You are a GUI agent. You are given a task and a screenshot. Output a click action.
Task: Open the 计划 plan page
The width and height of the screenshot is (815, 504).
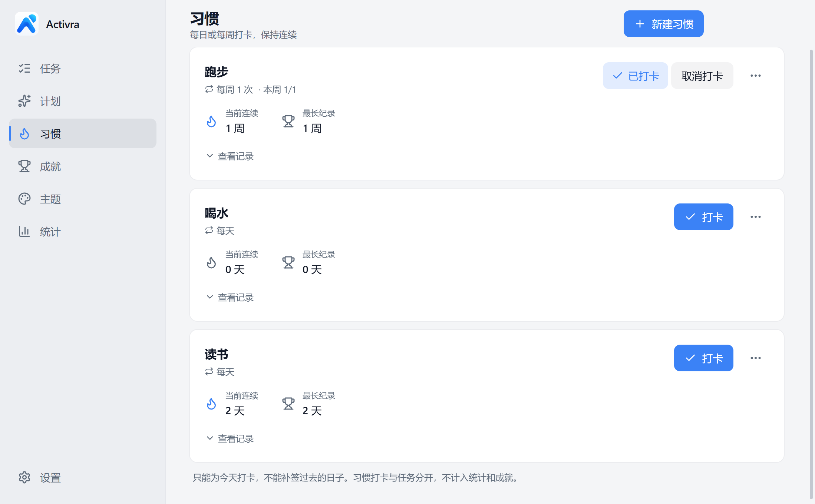pyautogui.click(x=82, y=101)
